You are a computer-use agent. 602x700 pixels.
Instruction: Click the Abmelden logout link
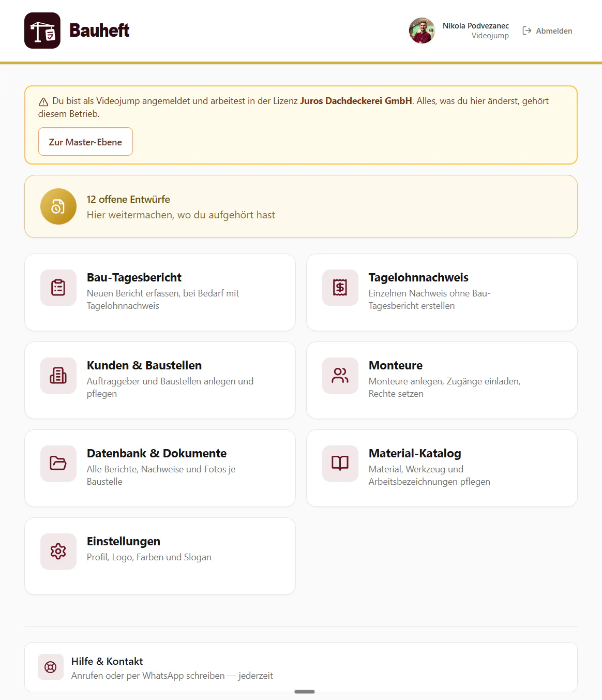tap(547, 31)
